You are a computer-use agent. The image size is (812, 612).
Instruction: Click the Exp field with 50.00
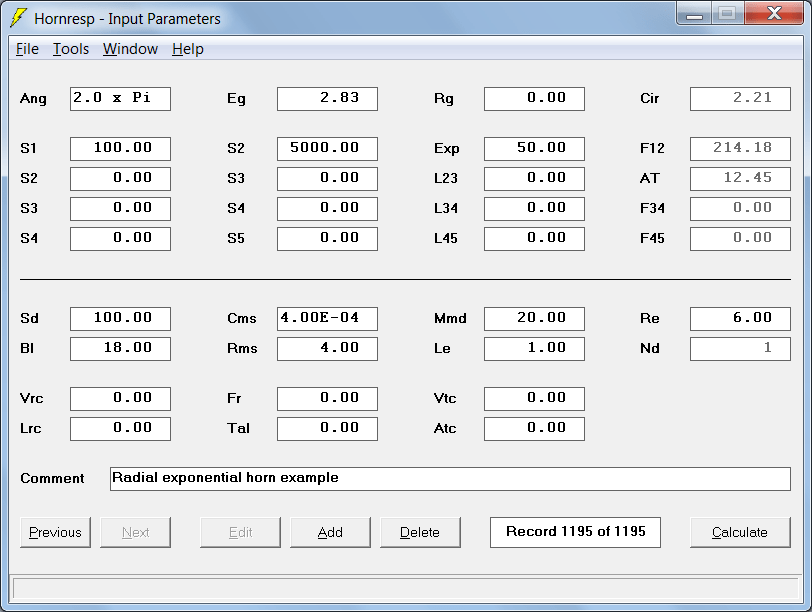coord(534,149)
